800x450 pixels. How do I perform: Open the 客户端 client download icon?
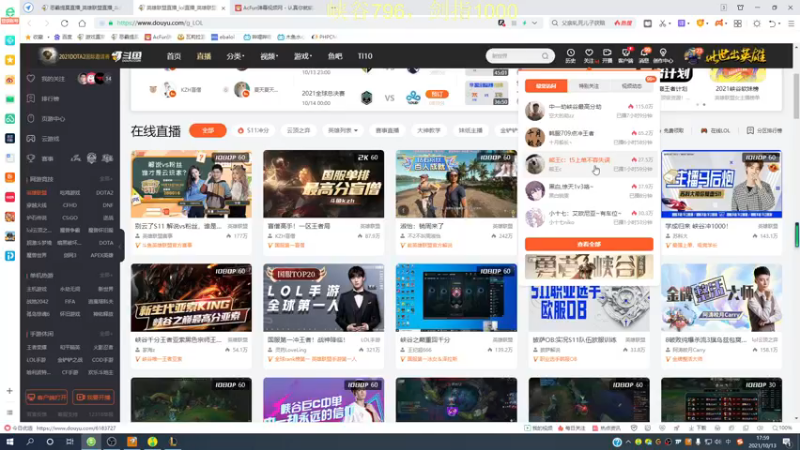[x=626, y=56]
